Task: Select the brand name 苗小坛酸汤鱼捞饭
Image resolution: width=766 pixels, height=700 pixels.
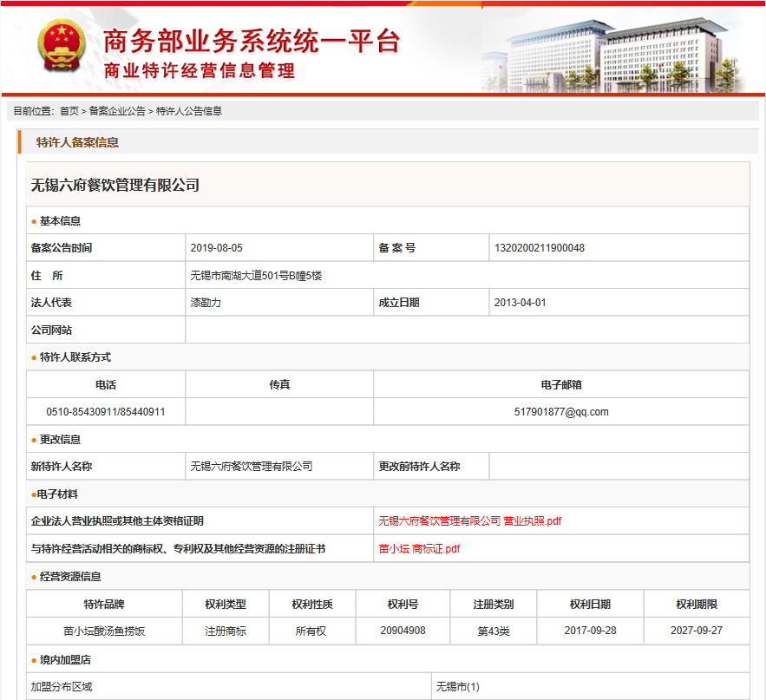Action: pos(104,631)
